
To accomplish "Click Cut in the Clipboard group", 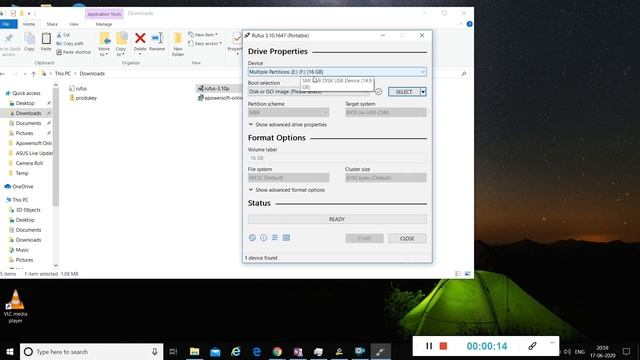I will 63,35.
